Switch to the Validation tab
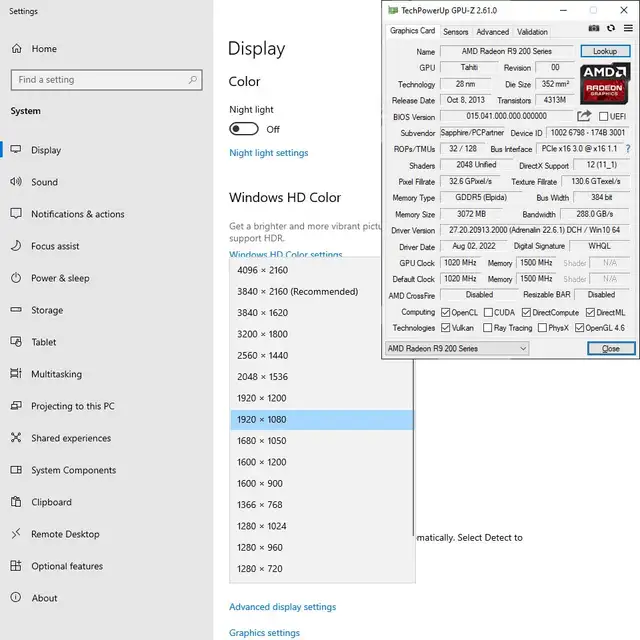Image resolution: width=640 pixels, height=640 pixels. coord(532,32)
